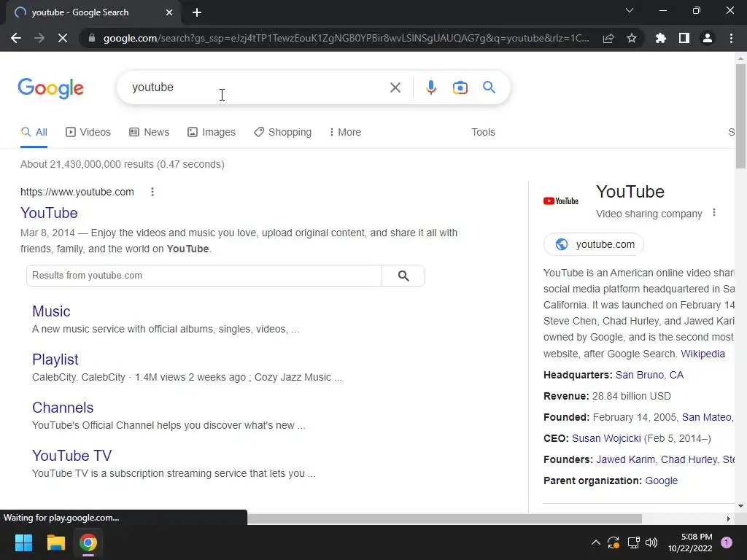This screenshot has height=560, width=747.
Task: Click the volume speaker tray icon
Action: pos(651,542)
